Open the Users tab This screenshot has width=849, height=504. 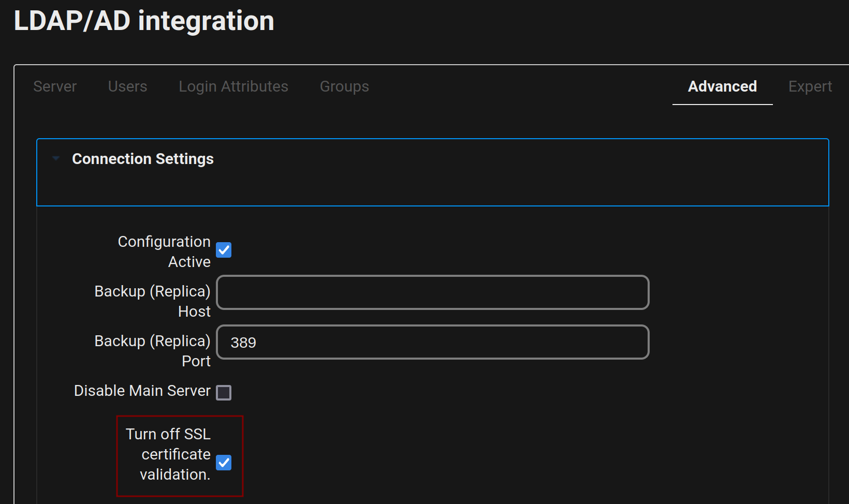click(x=127, y=86)
